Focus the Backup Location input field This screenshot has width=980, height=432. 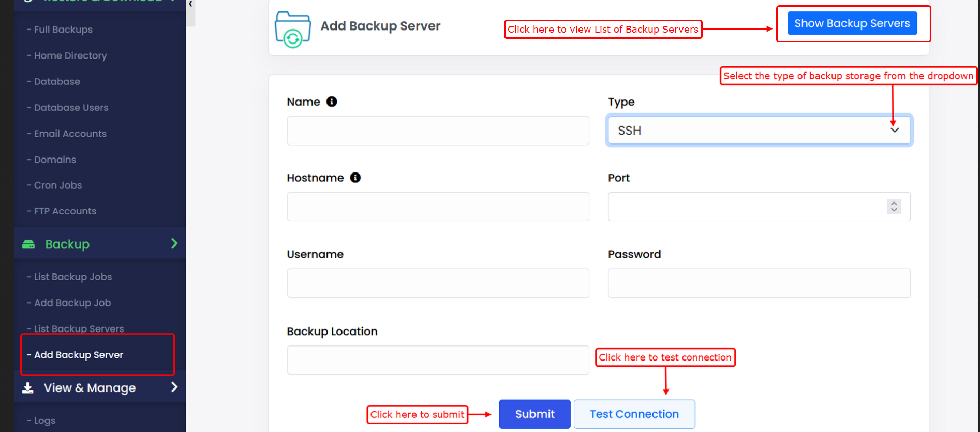coord(438,360)
